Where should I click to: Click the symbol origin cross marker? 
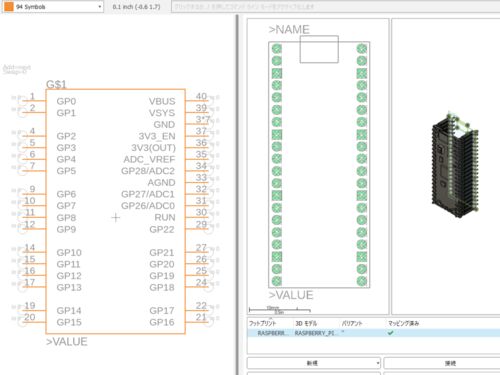(x=116, y=218)
